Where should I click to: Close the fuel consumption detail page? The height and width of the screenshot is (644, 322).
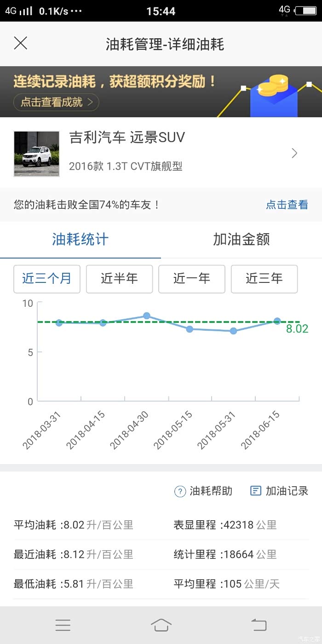click(x=21, y=44)
